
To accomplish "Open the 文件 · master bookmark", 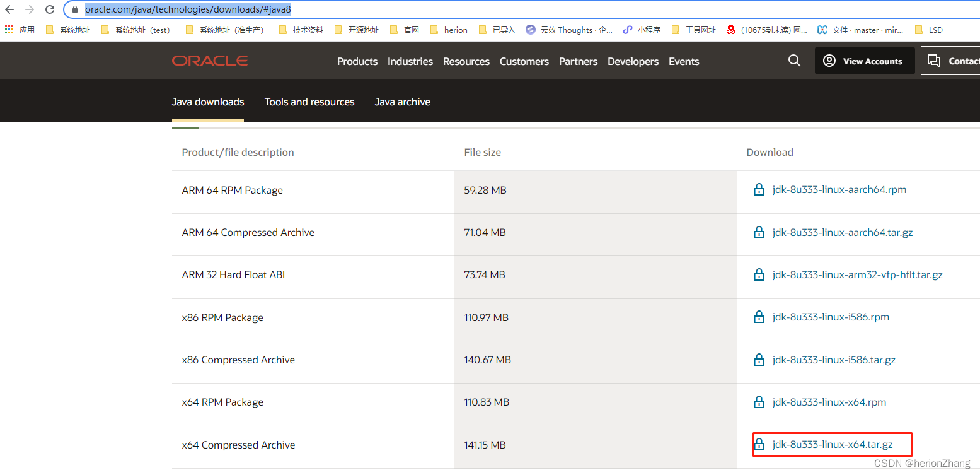I will (860, 30).
